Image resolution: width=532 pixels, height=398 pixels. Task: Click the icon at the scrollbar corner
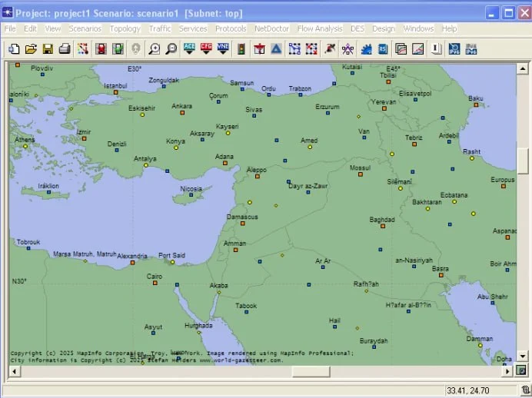coord(521,370)
